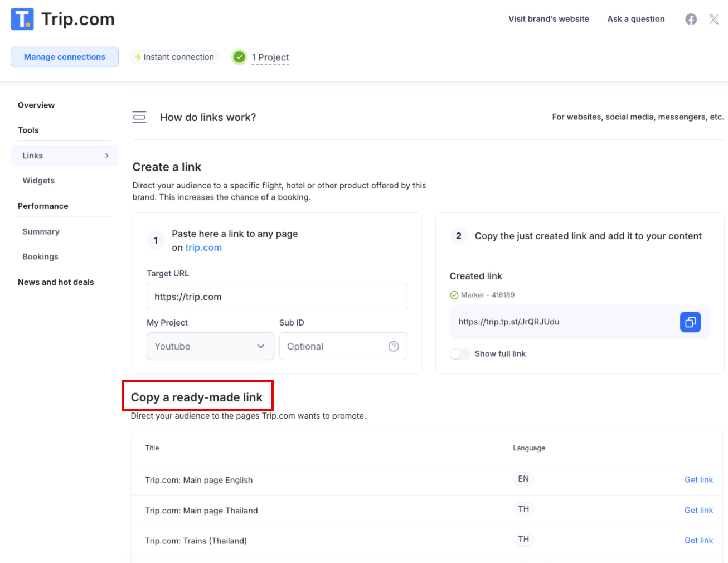Click the trip.com hyperlink in step 1
This screenshot has height=563, width=728.
click(203, 247)
